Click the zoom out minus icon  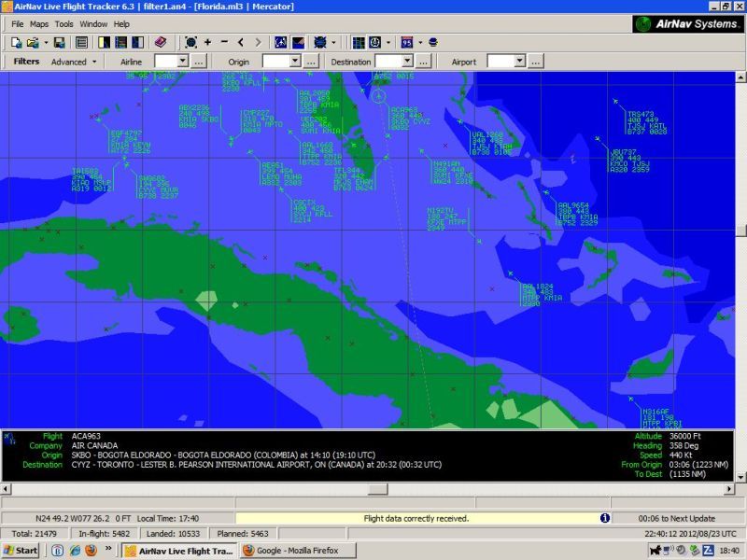(x=224, y=42)
